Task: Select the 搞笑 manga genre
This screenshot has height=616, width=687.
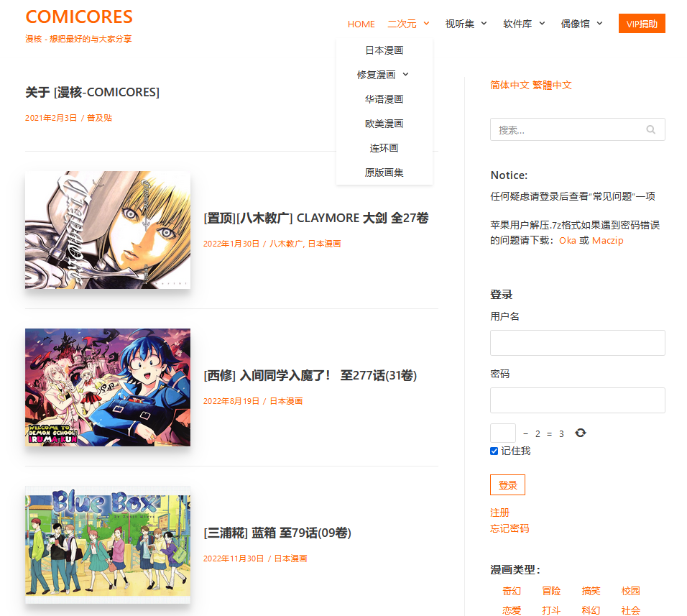Action: click(x=591, y=591)
